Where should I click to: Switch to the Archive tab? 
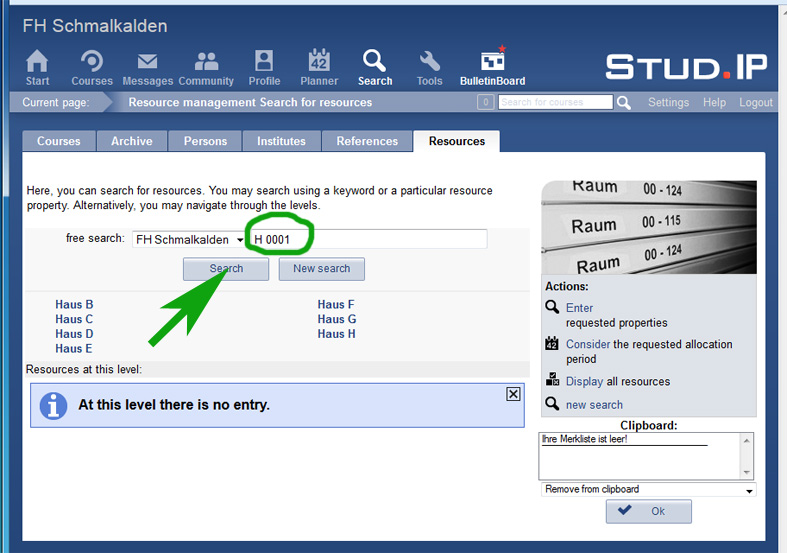pyautogui.click(x=132, y=141)
